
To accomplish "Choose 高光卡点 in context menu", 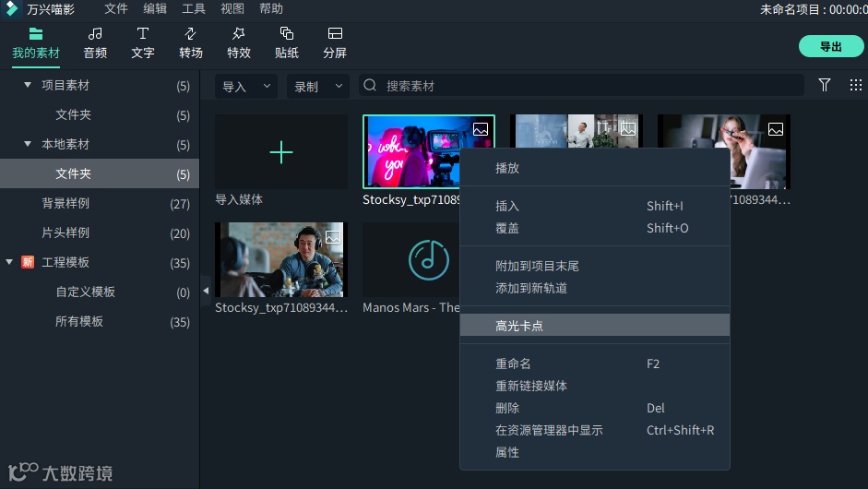I will 595,325.
